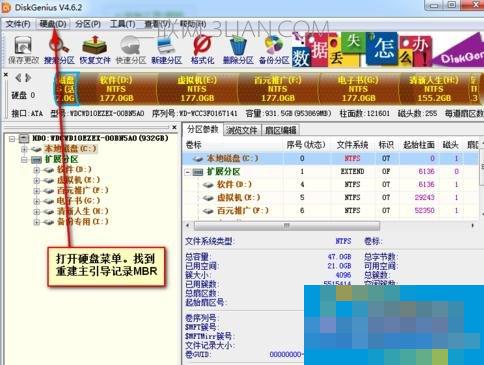
Task: Open the View (查看) menu
Action: pos(157,24)
